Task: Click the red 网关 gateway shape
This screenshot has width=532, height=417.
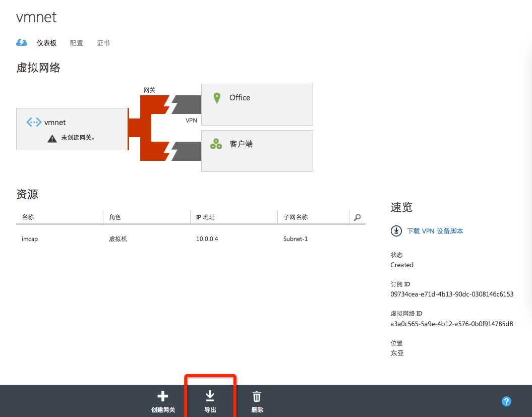Action: (x=146, y=128)
